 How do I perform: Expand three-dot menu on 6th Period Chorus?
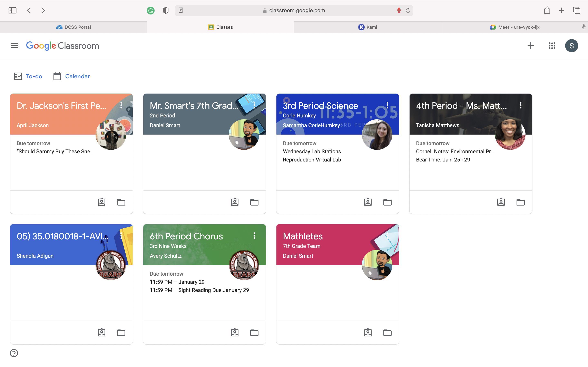[254, 235]
